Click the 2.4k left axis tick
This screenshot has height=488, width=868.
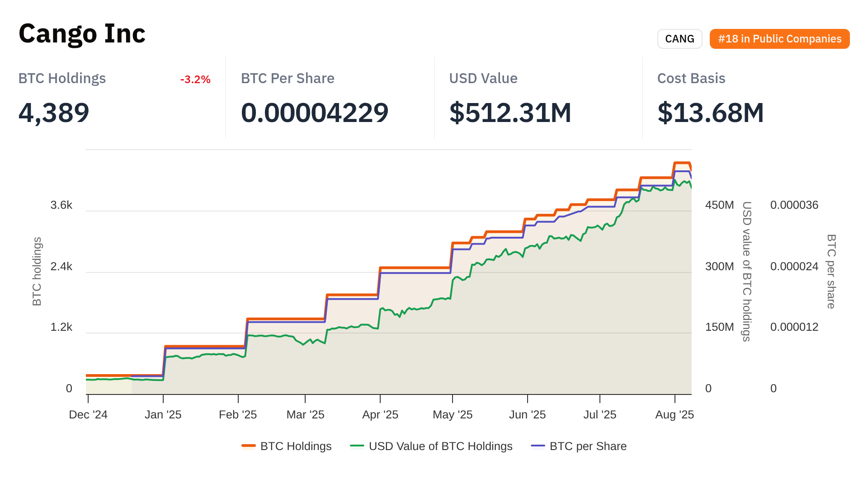point(61,267)
